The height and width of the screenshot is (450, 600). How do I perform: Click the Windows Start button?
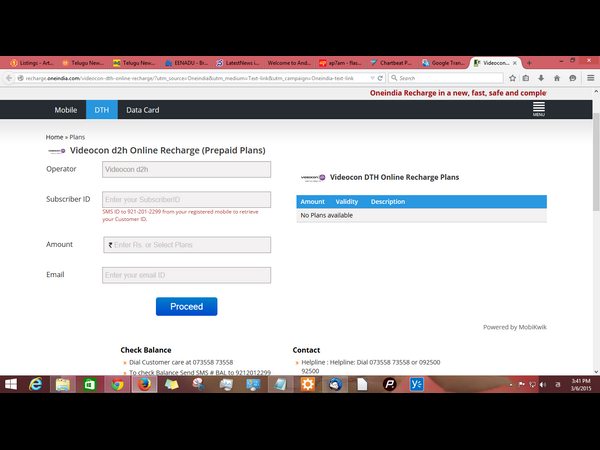tap(11, 384)
